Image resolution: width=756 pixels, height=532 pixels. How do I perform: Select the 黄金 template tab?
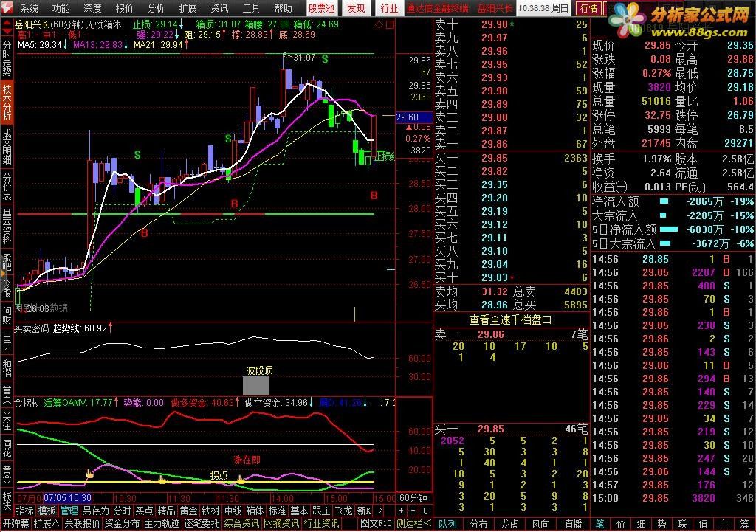[188, 511]
